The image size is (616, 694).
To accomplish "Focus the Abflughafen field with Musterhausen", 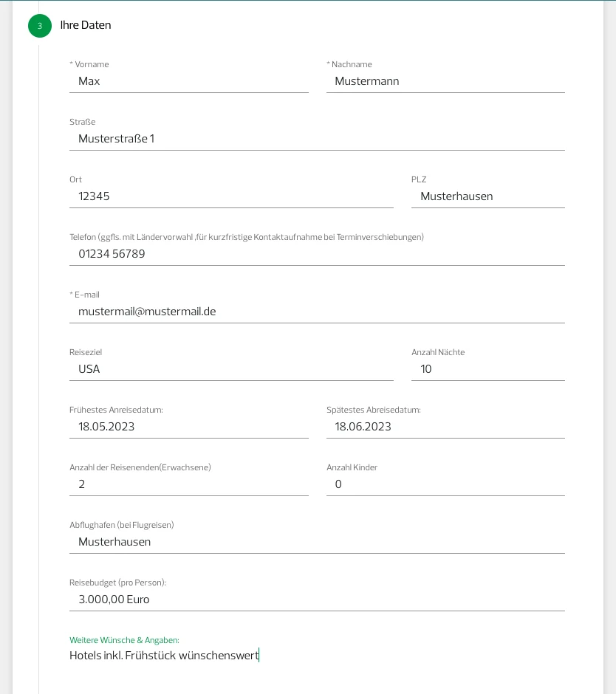I will point(317,542).
